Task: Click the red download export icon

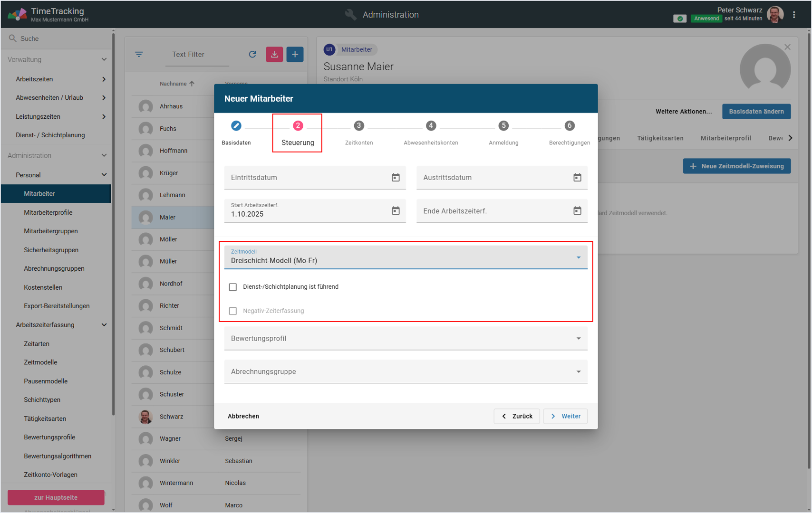Action: pos(274,55)
